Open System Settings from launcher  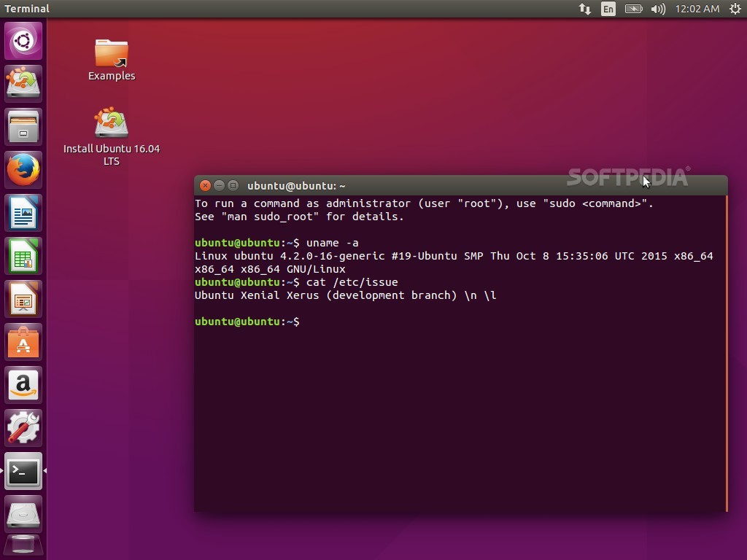pos(23,428)
